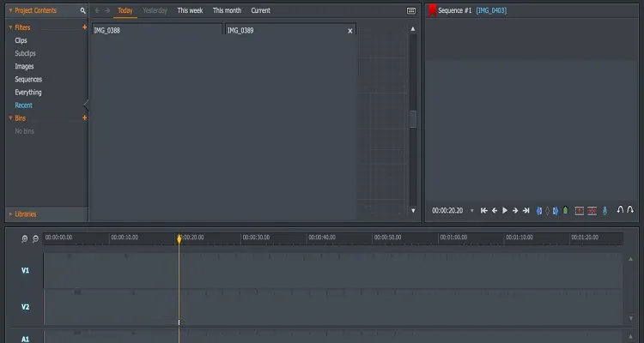Jump to the sequence end

click(526, 210)
